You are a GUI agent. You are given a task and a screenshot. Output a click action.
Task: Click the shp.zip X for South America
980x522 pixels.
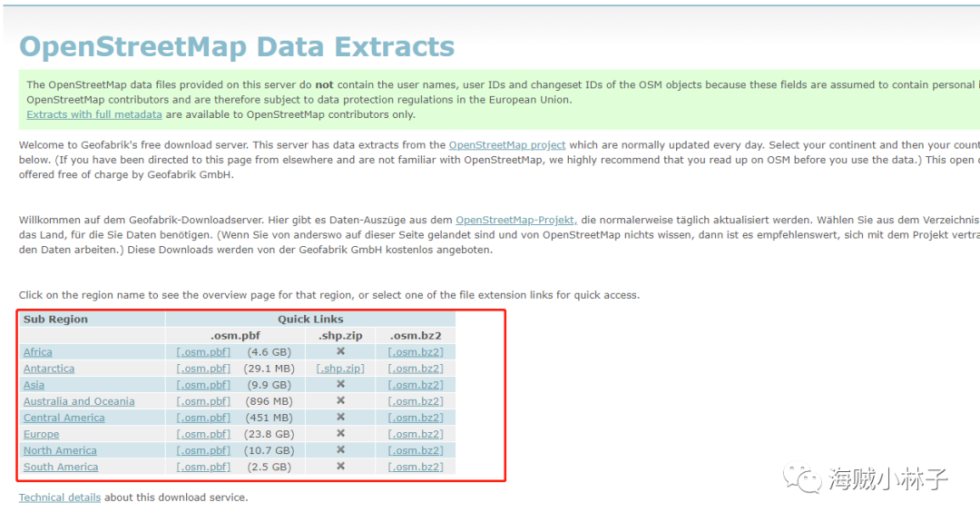click(340, 466)
